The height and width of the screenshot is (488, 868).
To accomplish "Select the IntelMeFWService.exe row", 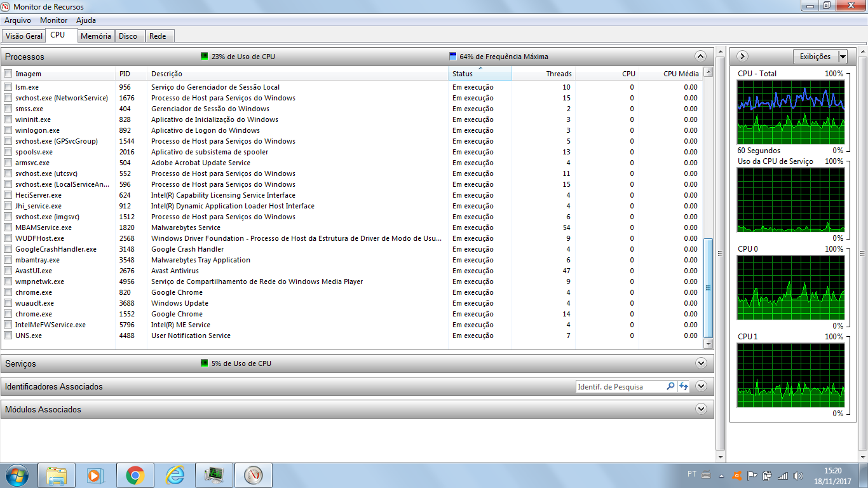I will pyautogui.click(x=351, y=325).
